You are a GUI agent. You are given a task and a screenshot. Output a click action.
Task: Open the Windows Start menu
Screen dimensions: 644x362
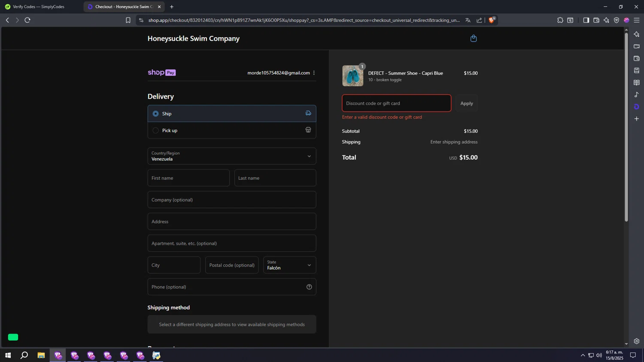tap(8, 355)
